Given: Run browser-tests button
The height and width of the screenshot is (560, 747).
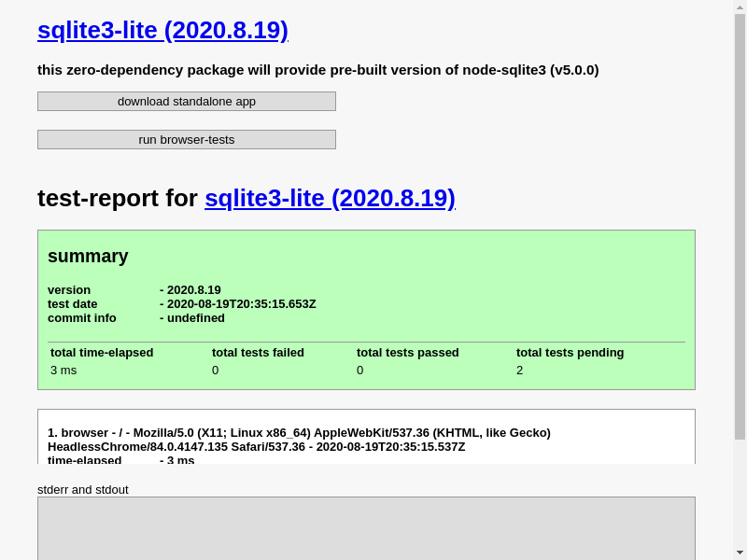Looking at the screenshot, I should [x=187, y=139].
